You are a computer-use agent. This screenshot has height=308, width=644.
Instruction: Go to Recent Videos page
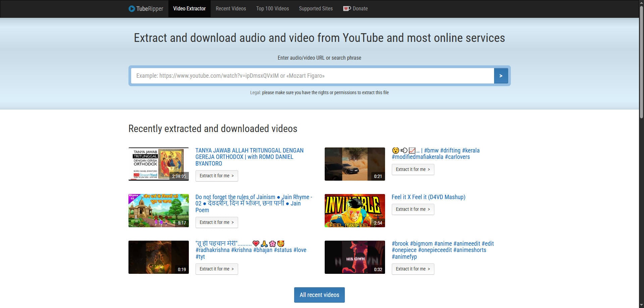pyautogui.click(x=231, y=9)
